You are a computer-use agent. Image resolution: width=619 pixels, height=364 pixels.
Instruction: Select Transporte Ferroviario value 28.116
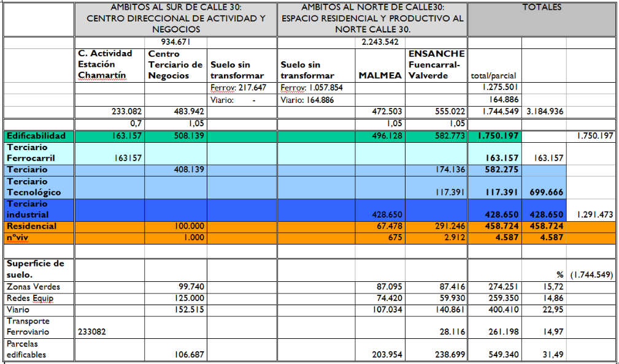pyautogui.click(x=452, y=332)
